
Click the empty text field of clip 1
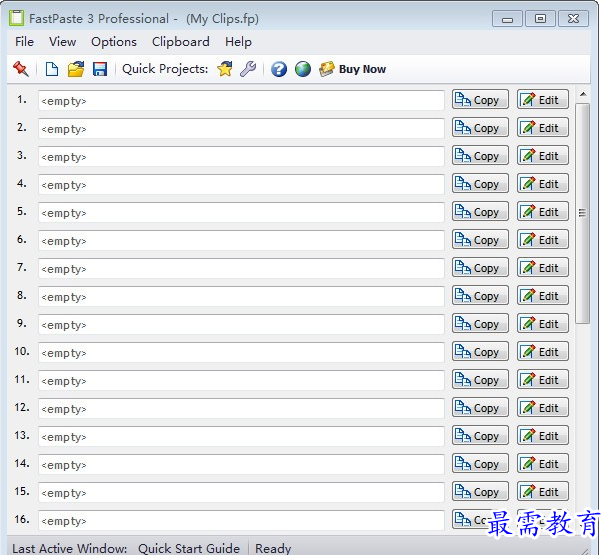[x=241, y=101]
